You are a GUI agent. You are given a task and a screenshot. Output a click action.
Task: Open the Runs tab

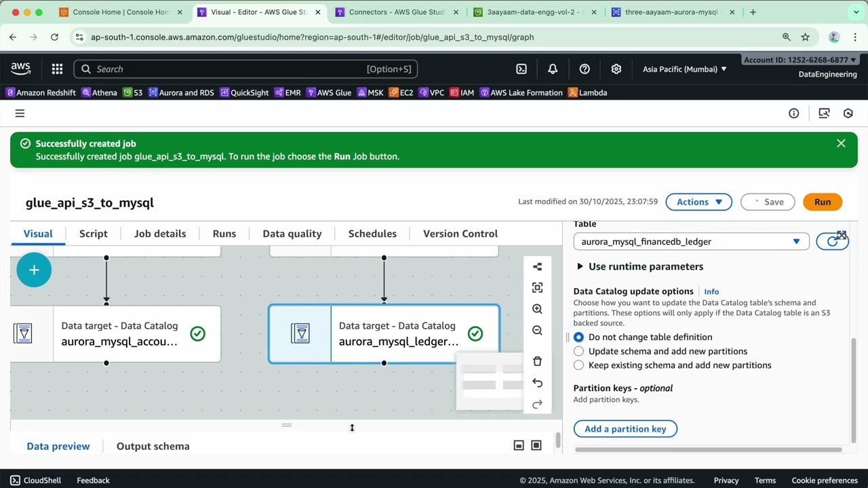(224, 233)
